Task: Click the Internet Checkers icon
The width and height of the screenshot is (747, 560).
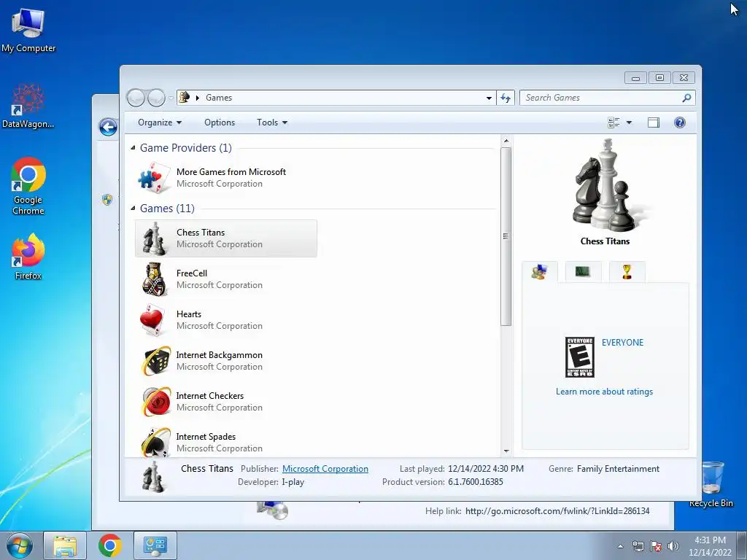Action: pyautogui.click(x=156, y=402)
